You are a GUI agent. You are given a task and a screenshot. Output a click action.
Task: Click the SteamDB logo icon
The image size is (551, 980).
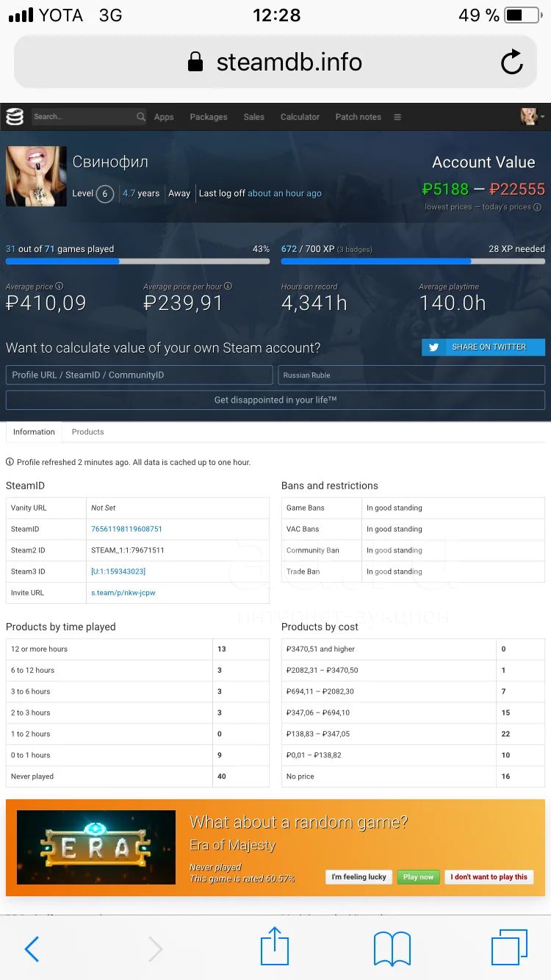[x=15, y=117]
